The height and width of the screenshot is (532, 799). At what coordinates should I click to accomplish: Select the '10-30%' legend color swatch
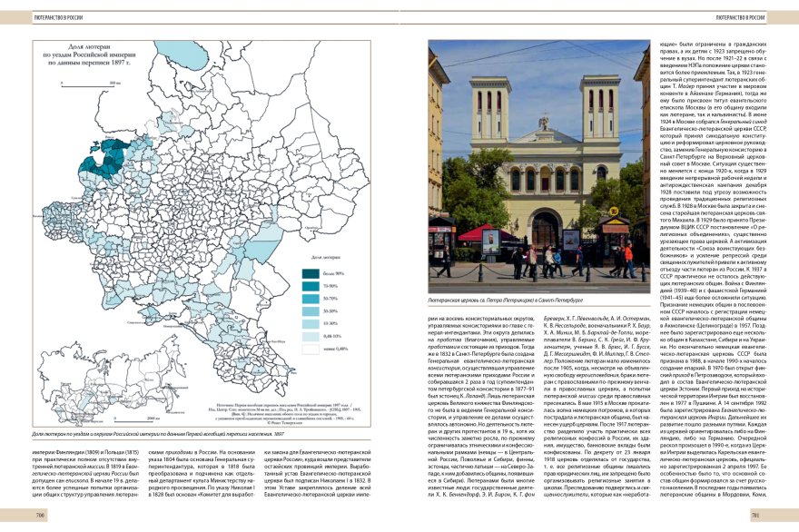pyautogui.click(x=310, y=323)
